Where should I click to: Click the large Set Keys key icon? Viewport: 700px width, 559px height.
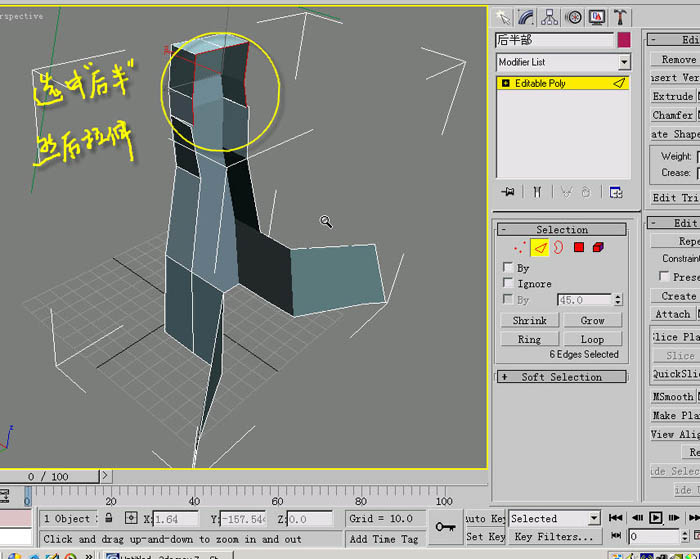(446, 527)
